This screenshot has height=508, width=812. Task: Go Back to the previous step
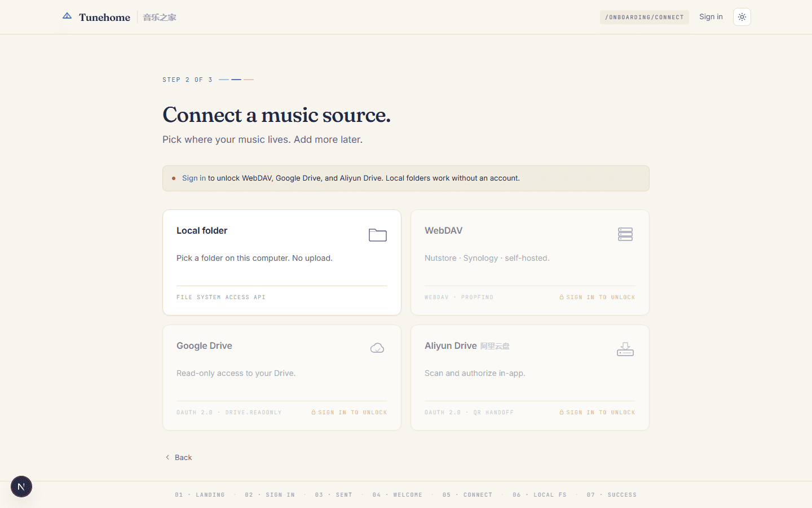tap(178, 457)
